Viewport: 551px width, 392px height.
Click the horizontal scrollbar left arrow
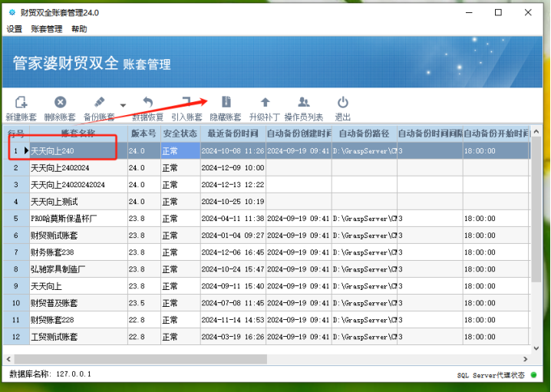click(8, 359)
